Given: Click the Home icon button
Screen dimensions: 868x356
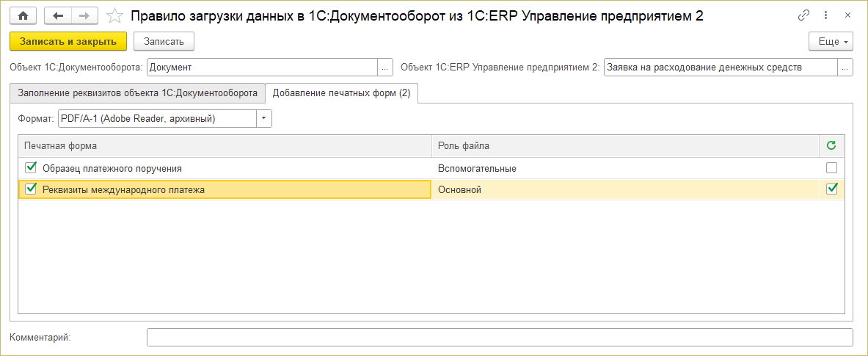Looking at the screenshot, I should click(23, 15).
